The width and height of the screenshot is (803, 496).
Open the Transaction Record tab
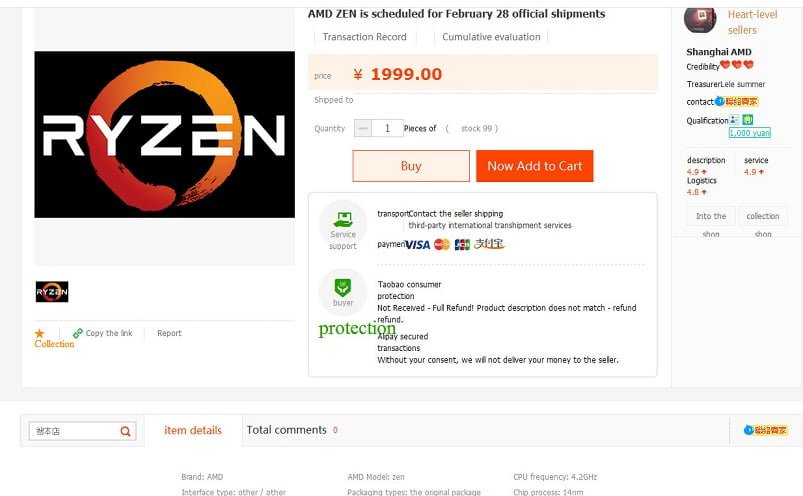point(364,37)
